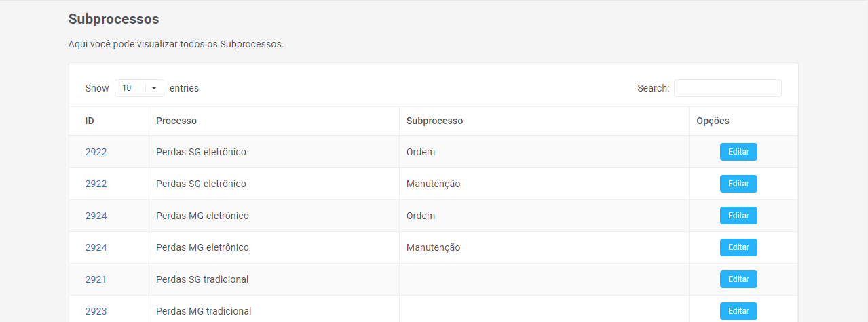Select the Perdas MG tradicional process cell

(204, 311)
